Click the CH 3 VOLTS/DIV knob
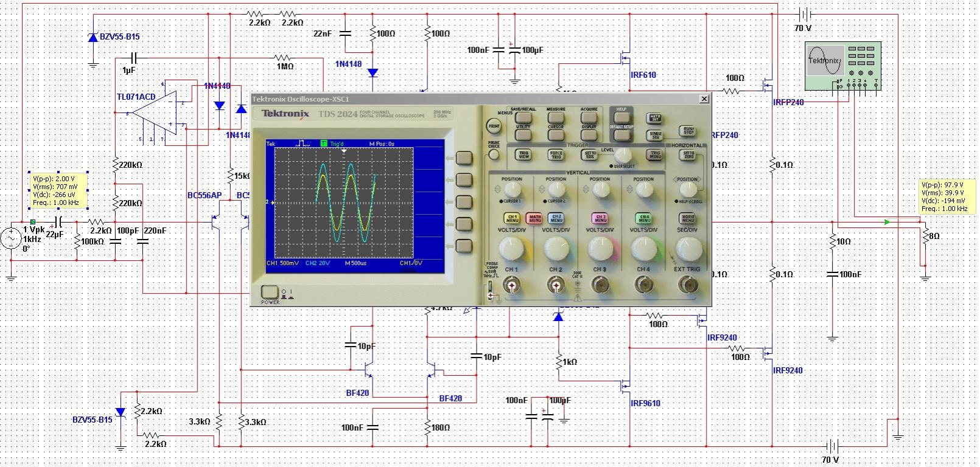The width and height of the screenshot is (980, 467). pos(600,249)
